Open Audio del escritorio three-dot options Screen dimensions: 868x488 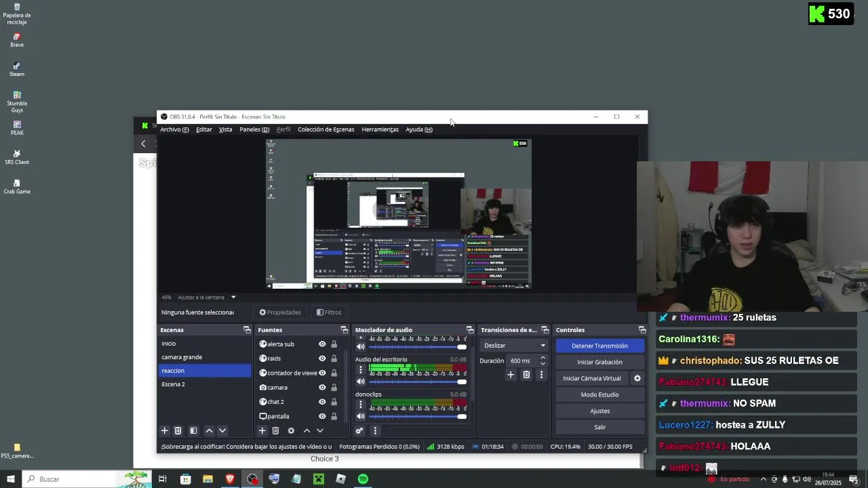click(361, 369)
